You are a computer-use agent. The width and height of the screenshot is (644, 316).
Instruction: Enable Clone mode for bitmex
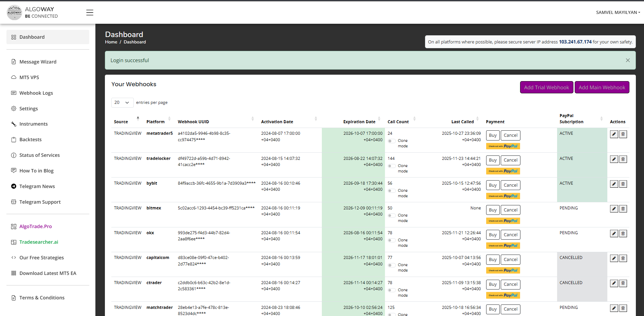tap(391, 216)
